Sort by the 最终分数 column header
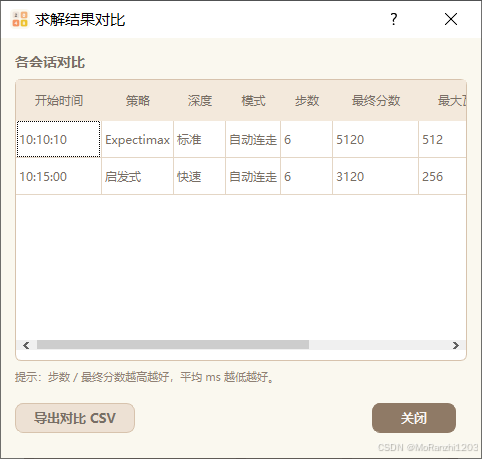482x459 pixels. point(375,100)
